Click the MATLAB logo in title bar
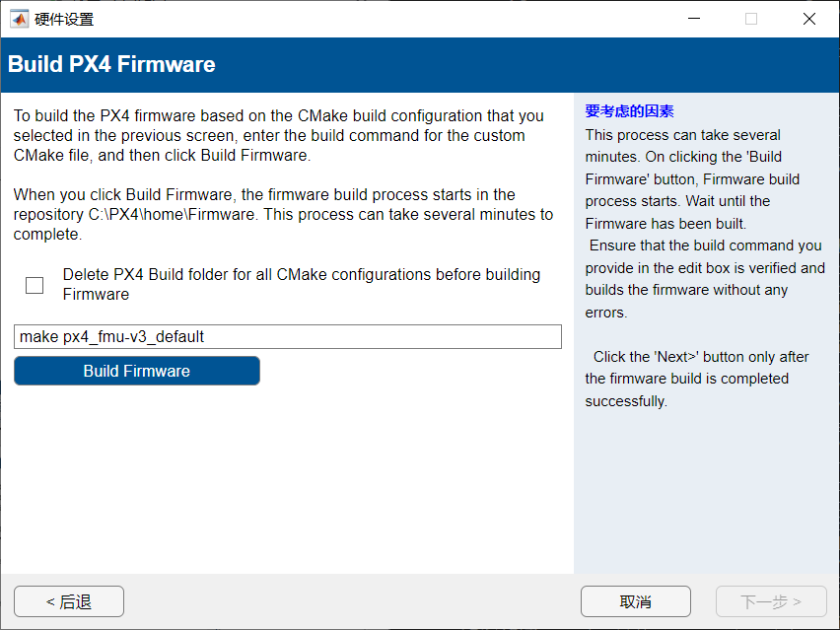The image size is (840, 630). 19,19
